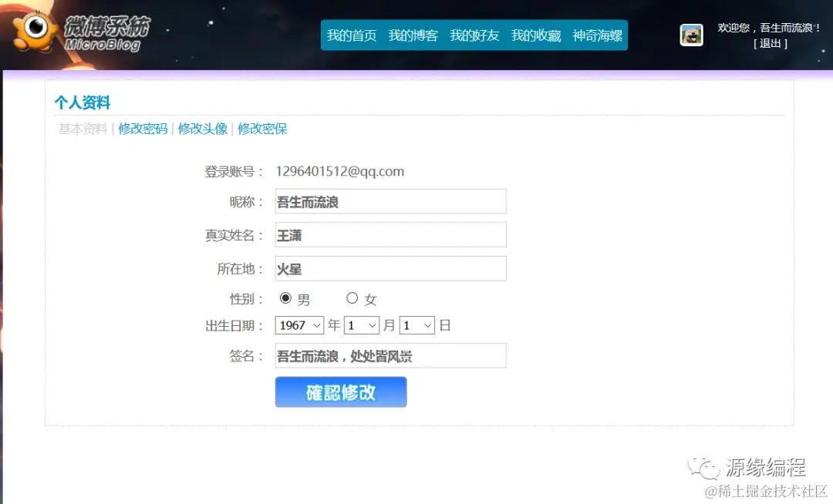Open 我的博客 in the navigation bar

413,35
